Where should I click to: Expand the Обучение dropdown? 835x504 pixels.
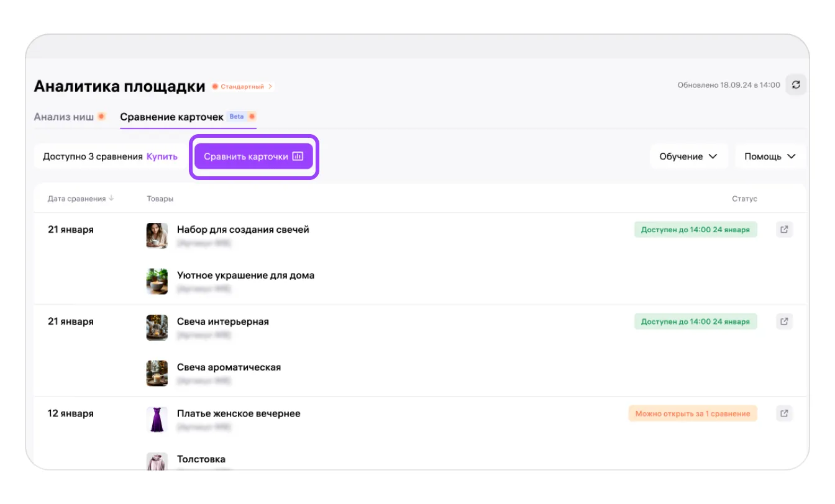coord(688,156)
